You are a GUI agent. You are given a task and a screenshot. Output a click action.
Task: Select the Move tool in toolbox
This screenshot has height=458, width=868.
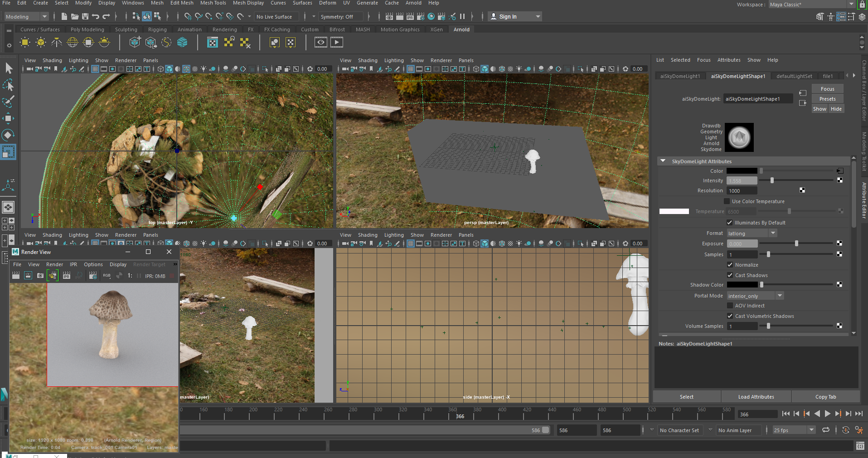click(x=8, y=118)
